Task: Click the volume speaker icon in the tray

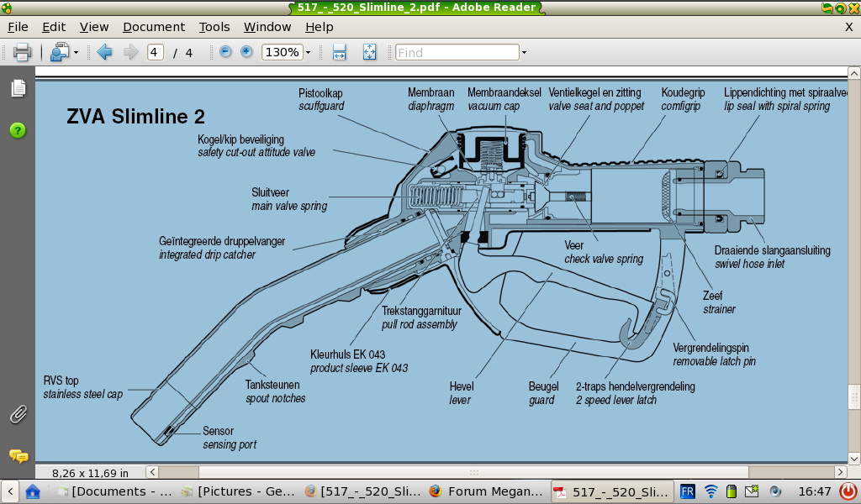Action: [x=774, y=491]
